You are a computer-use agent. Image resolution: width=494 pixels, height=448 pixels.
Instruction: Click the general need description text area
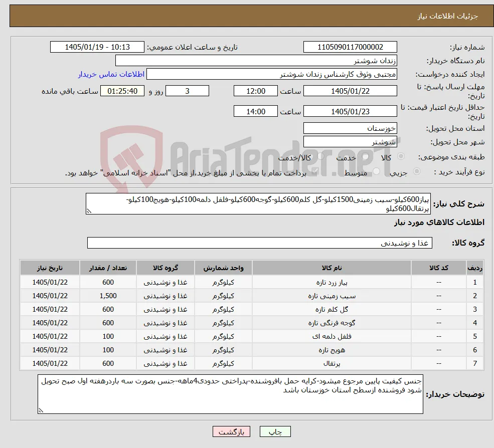258,203
